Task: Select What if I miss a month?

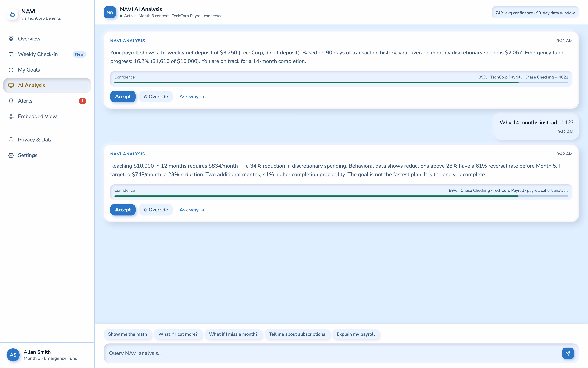Action: coord(233,334)
